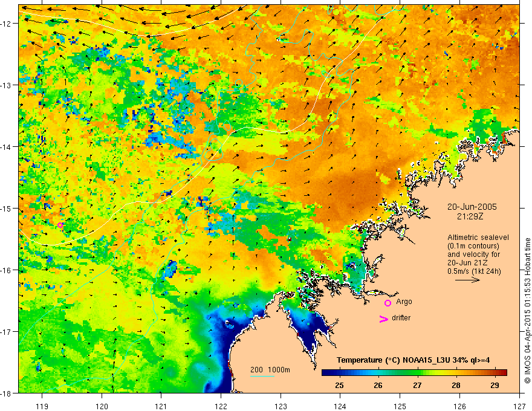
Task: Click the longitude axis label 120
Action: click(x=102, y=406)
